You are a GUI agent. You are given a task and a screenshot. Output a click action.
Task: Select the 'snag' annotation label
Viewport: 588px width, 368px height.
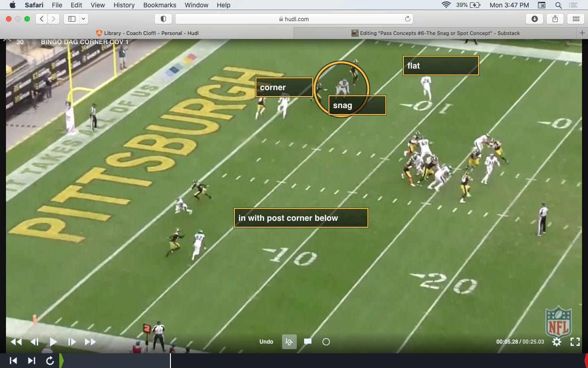pyautogui.click(x=357, y=105)
